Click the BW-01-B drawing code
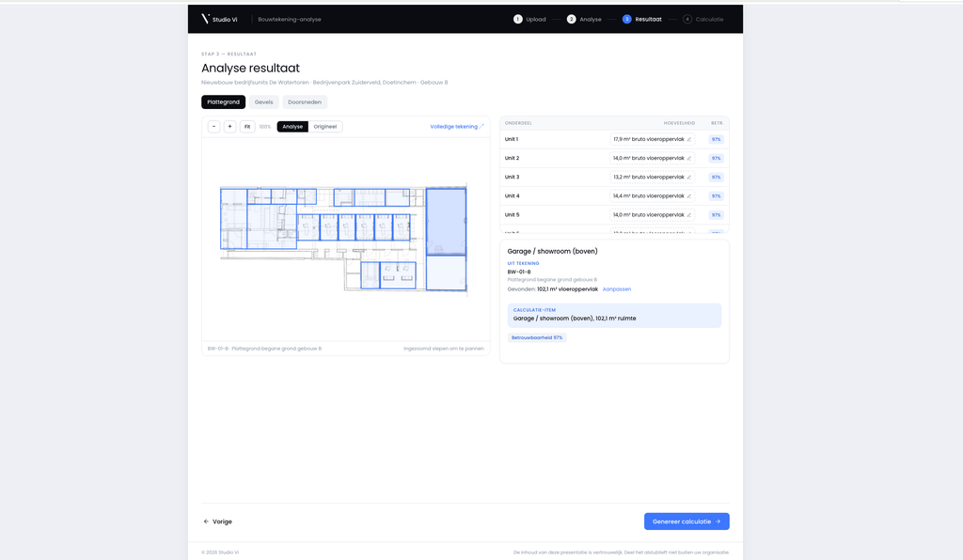 pyautogui.click(x=519, y=272)
